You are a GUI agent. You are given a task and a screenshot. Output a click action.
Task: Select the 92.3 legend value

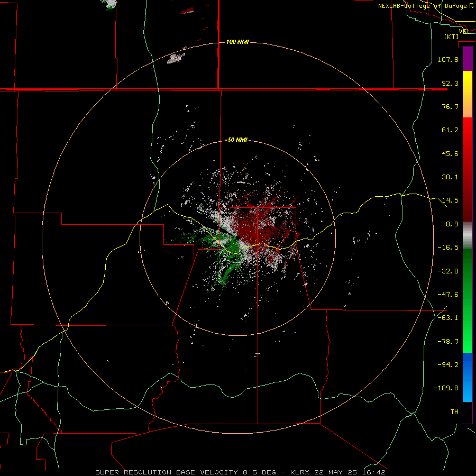coord(450,83)
